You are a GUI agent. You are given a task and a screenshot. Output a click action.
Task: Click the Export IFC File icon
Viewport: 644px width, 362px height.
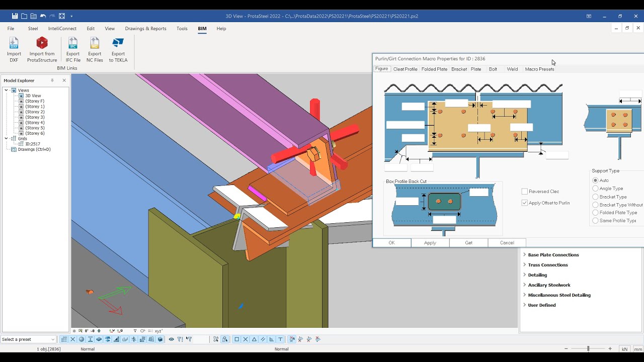(73, 50)
